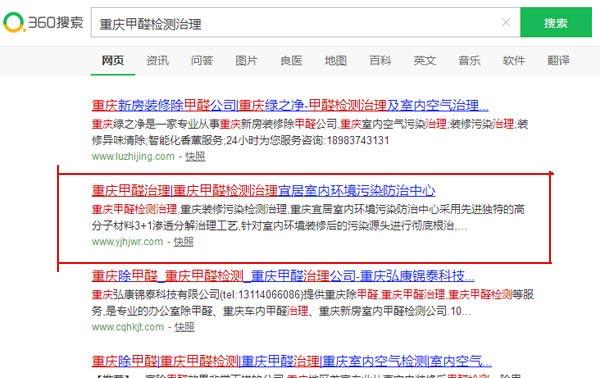Open 快照 next to www.cqhkjt.com
Viewport: 600px width, 378px height.
184,327
